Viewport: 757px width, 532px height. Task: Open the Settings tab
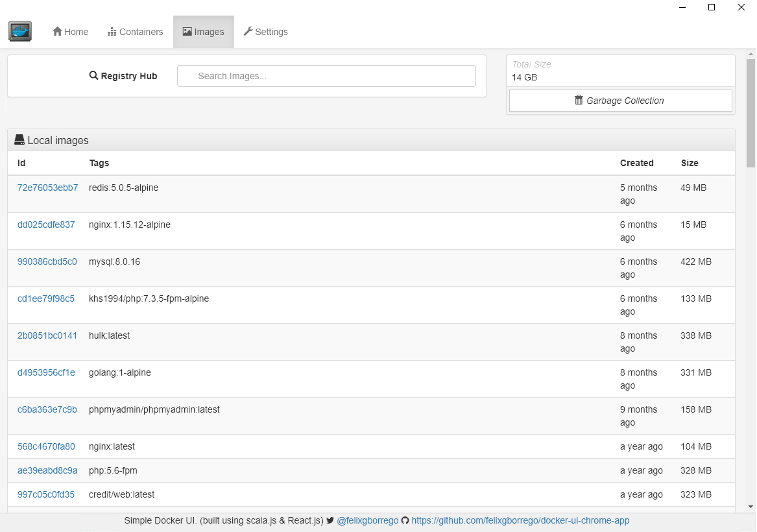pos(265,32)
